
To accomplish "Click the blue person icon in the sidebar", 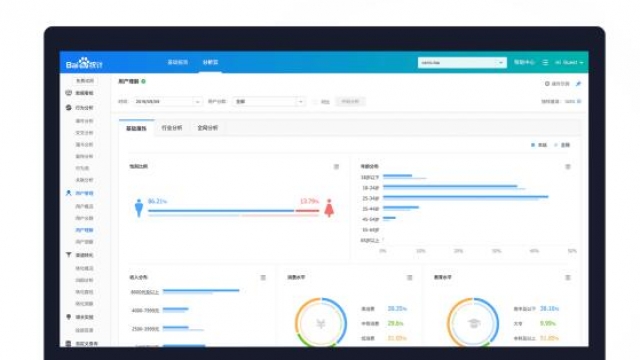I will pos(69,193).
